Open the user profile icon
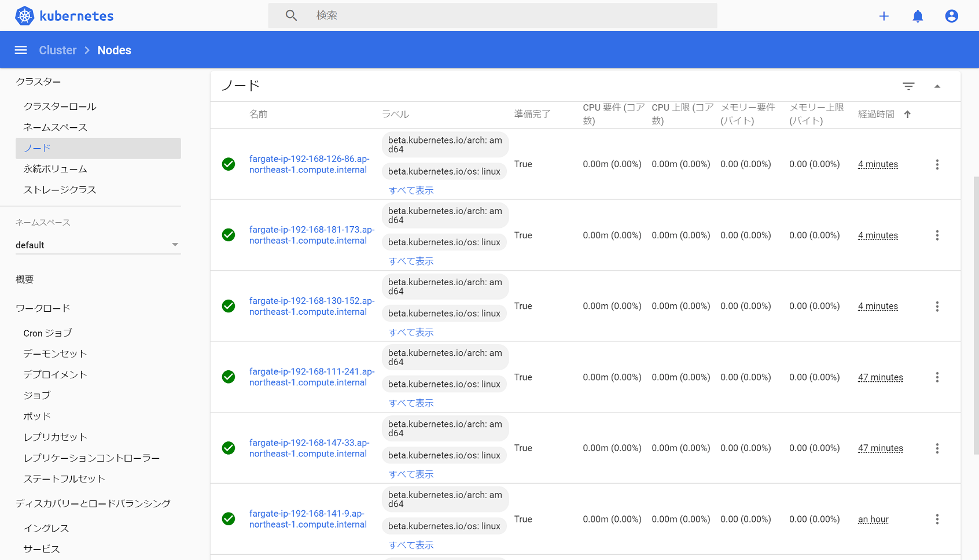 [951, 16]
